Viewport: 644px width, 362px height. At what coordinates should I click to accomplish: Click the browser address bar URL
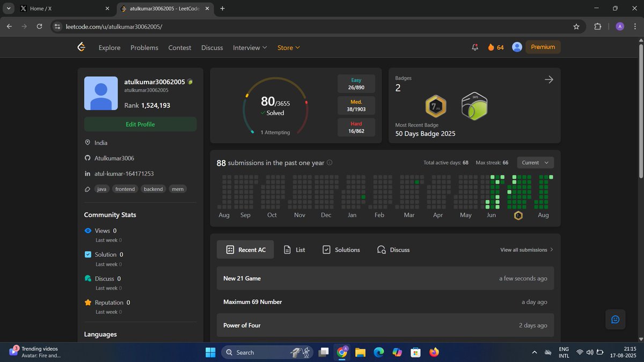click(x=114, y=26)
